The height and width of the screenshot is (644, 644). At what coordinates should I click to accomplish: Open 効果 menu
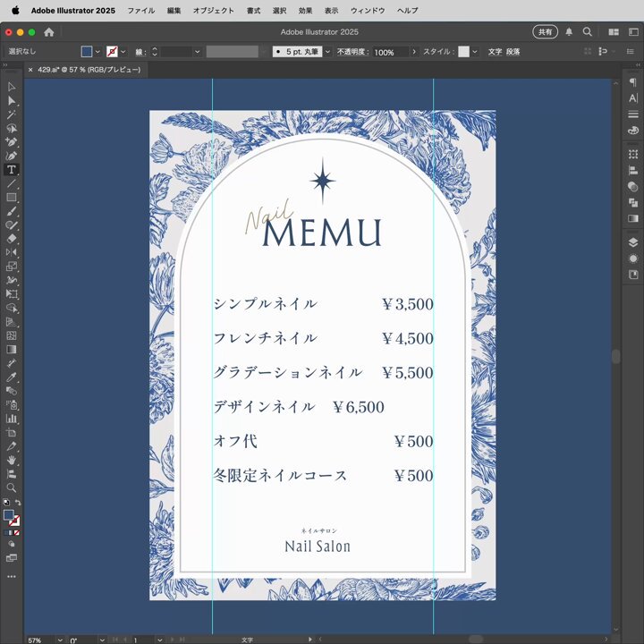pos(305,11)
